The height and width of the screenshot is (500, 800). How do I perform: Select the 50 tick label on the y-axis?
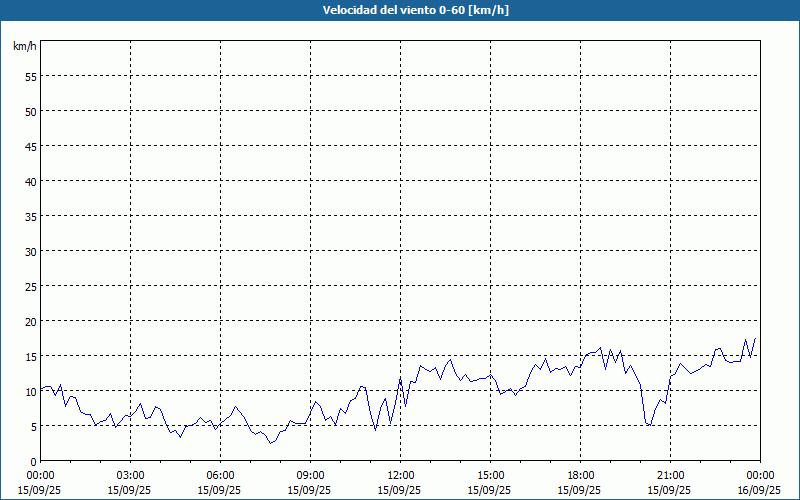tap(30, 111)
